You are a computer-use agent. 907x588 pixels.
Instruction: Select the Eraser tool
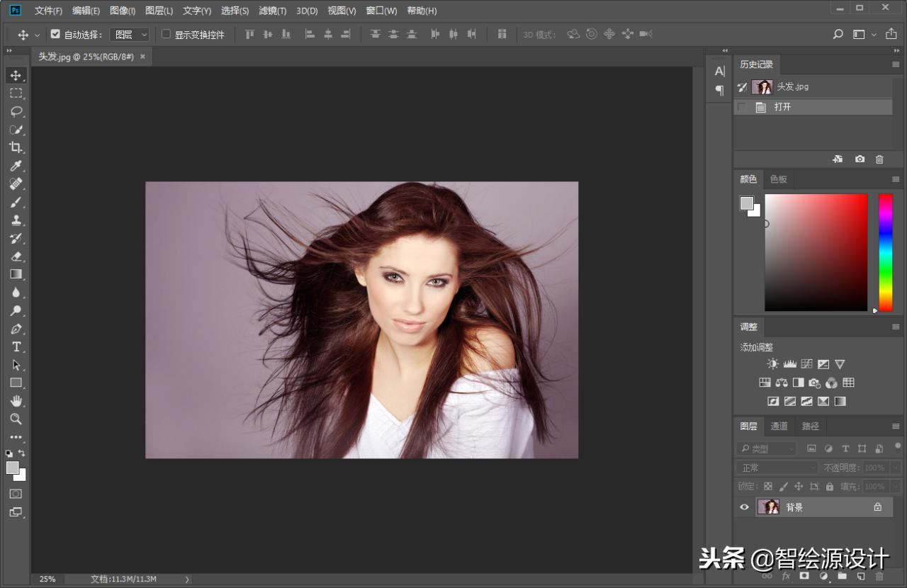pos(16,256)
